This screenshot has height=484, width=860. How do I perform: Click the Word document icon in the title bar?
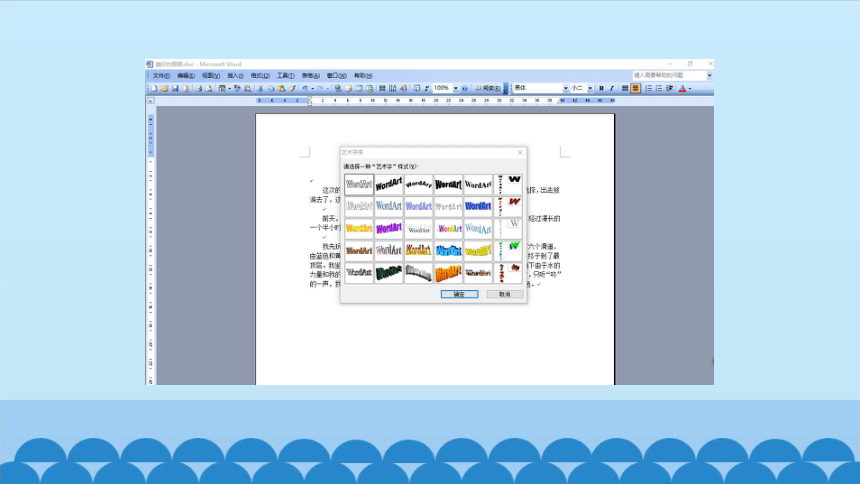(x=149, y=64)
